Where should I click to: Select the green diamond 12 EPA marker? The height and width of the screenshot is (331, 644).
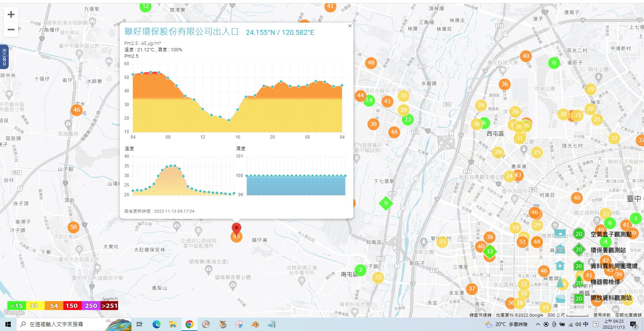point(490,252)
